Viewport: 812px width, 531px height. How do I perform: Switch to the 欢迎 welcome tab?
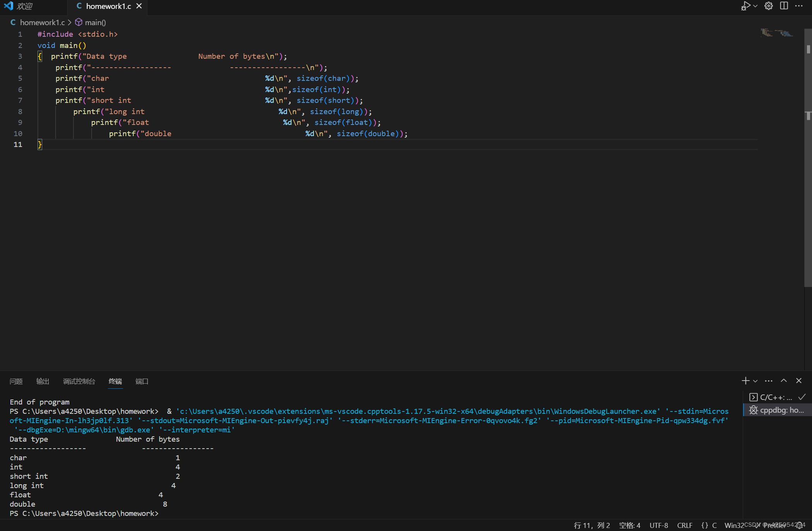(x=24, y=6)
